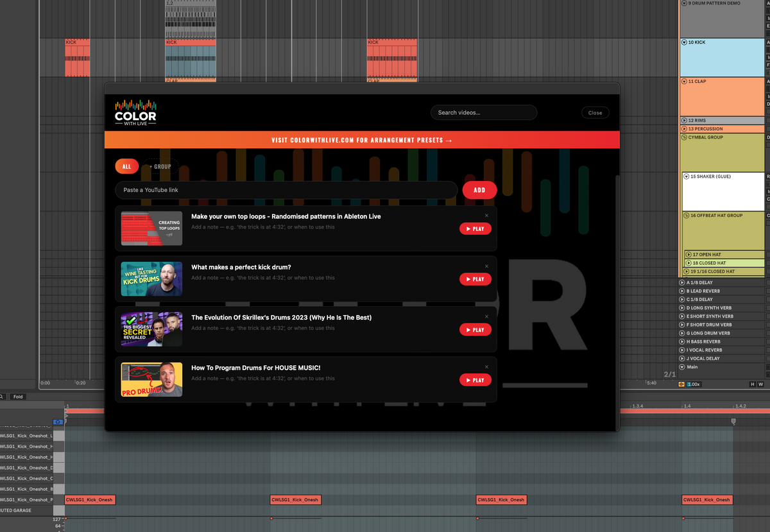Collapse the 15 SHAKER (GLUE) track

[x=687, y=176]
